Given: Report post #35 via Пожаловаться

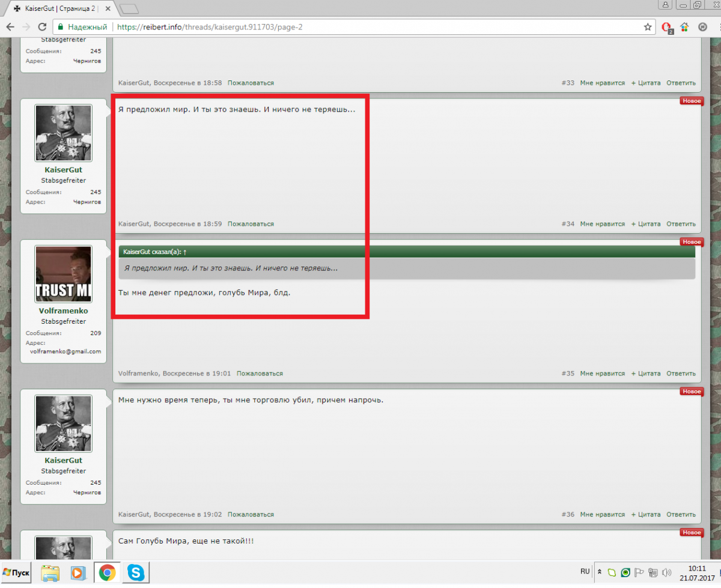Looking at the screenshot, I should point(260,374).
